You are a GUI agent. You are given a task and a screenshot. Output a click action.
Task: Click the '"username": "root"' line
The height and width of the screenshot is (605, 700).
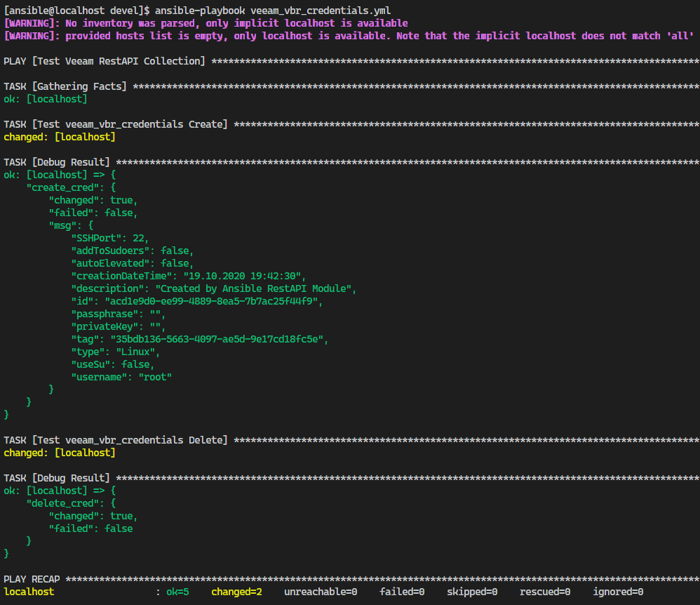121,377
